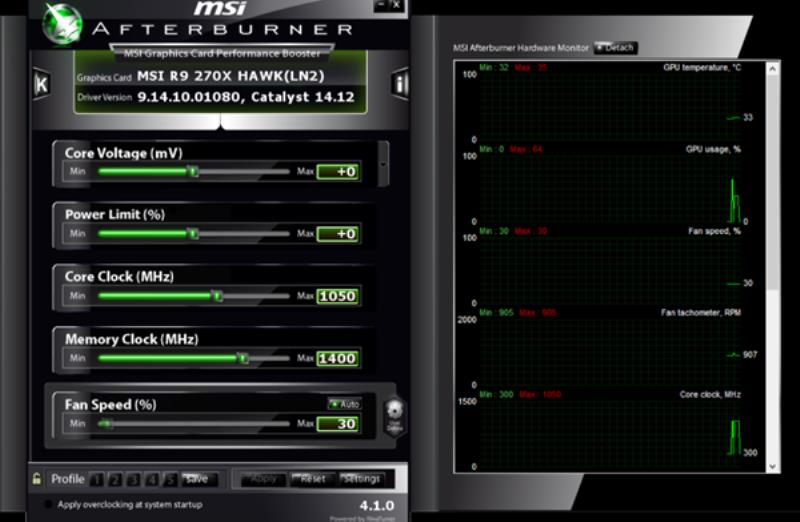Reset settings to defaults
This screenshot has height=522, width=800.
click(x=312, y=479)
